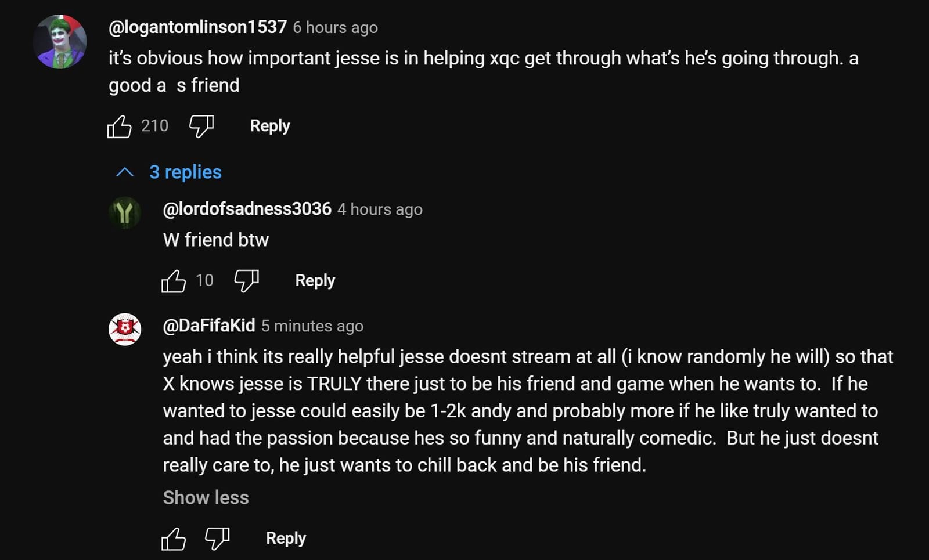Screen dimensions: 929x560
Task: Collapse the 3 replies thread
Action: tap(170, 172)
